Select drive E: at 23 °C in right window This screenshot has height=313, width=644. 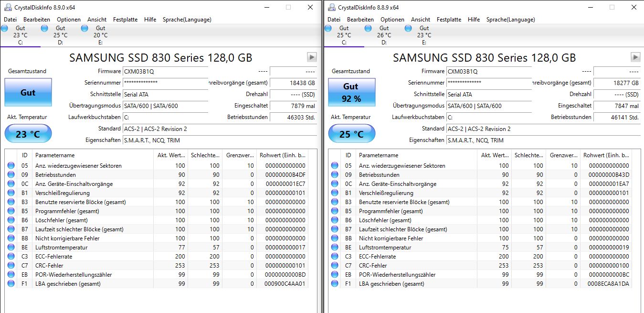[424, 35]
